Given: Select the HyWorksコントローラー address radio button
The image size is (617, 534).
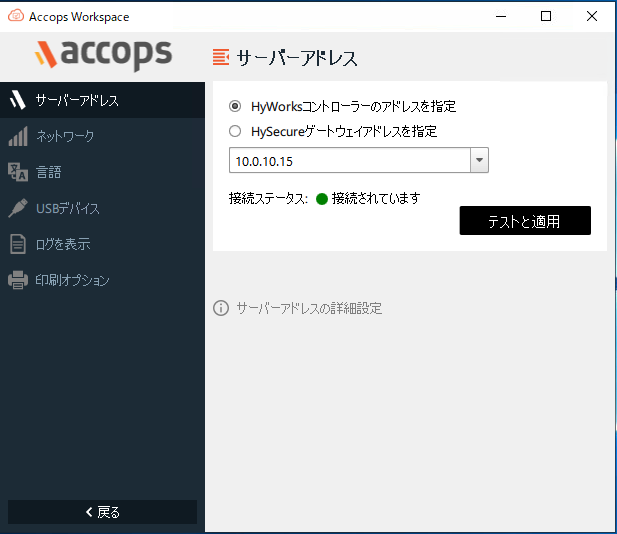Looking at the screenshot, I should [x=235, y=106].
